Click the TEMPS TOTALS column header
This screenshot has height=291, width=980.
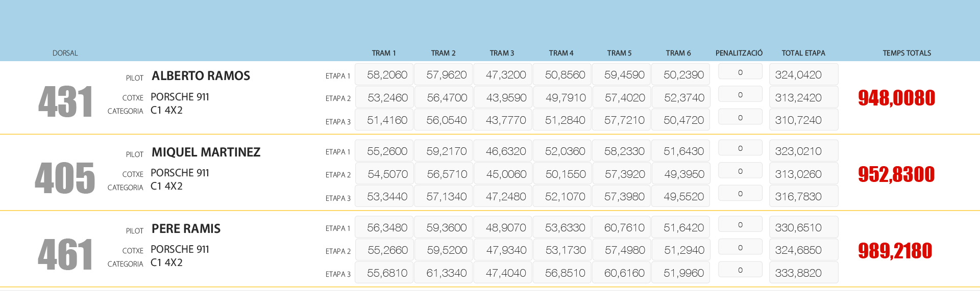[x=906, y=53]
